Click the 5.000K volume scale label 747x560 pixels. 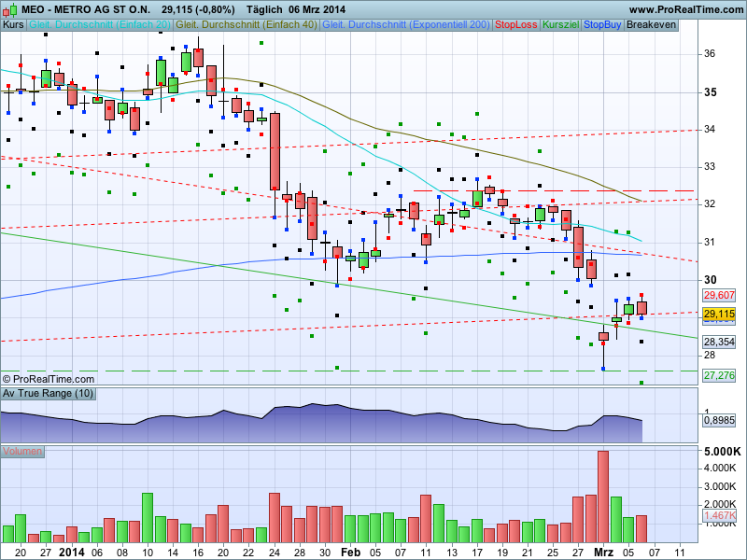pos(723,452)
